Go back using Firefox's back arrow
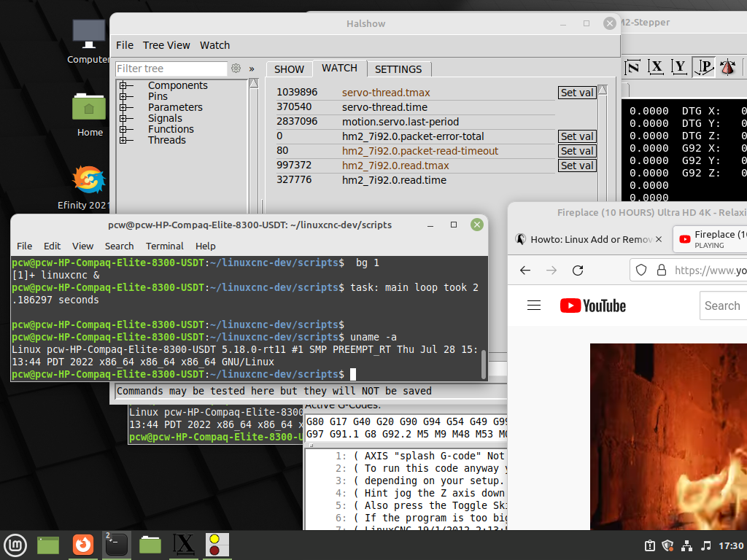 pos(525,271)
